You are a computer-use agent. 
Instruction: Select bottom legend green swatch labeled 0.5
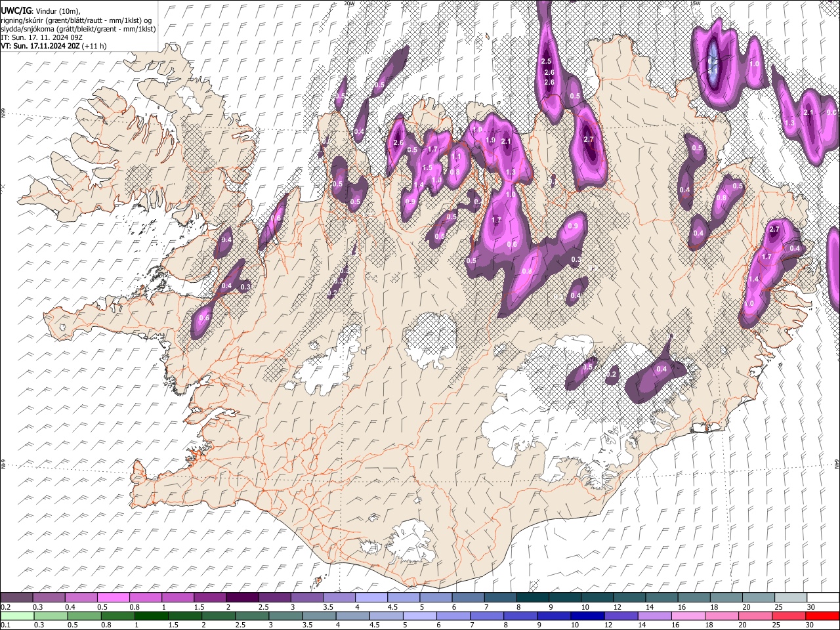coord(84,616)
